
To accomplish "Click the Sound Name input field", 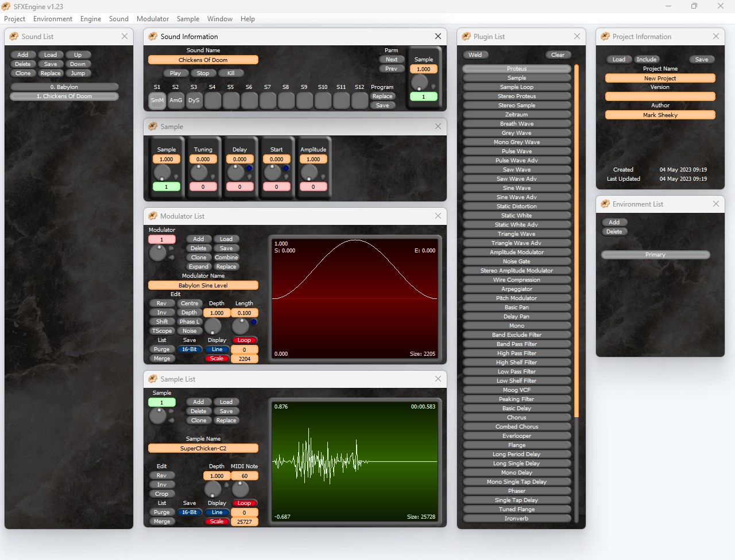I will (x=203, y=60).
